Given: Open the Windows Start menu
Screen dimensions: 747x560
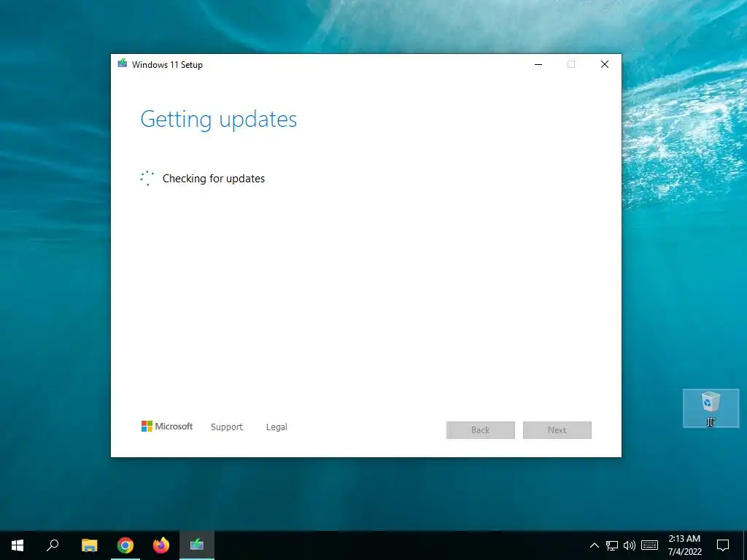Looking at the screenshot, I should click(18, 545).
